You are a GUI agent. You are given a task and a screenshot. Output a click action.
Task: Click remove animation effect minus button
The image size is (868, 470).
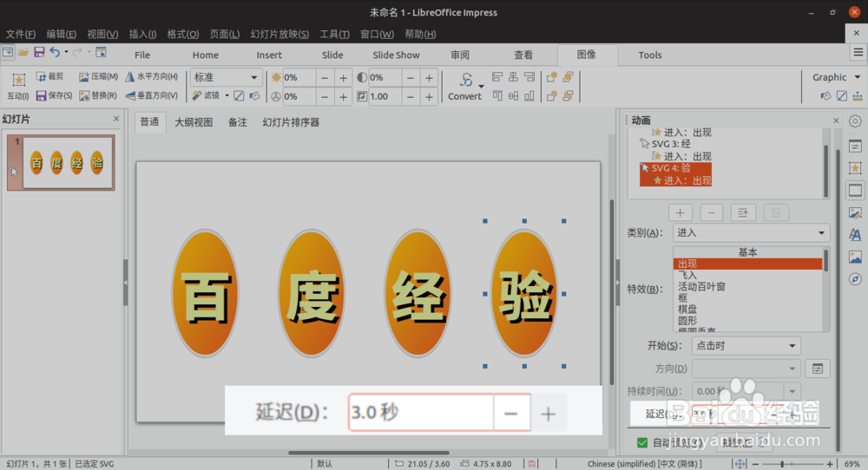click(x=712, y=212)
